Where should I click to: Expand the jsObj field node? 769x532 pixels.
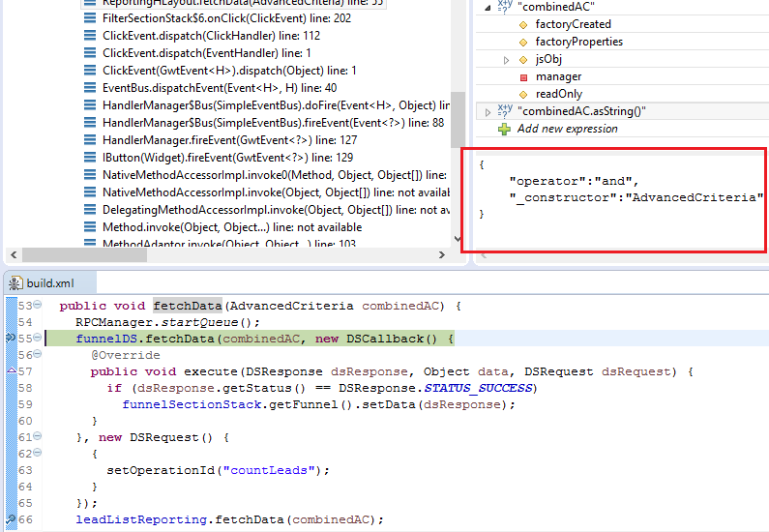point(507,60)
